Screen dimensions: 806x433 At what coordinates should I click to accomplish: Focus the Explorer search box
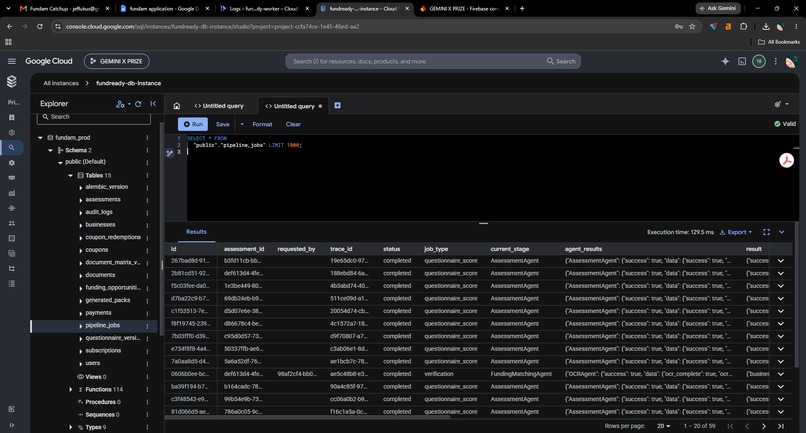[94, 117]
